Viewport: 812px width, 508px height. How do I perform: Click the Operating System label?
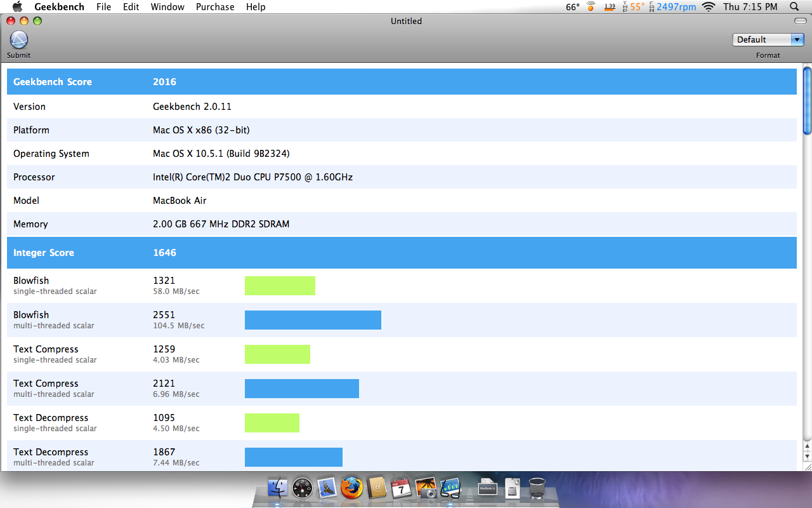51,154
